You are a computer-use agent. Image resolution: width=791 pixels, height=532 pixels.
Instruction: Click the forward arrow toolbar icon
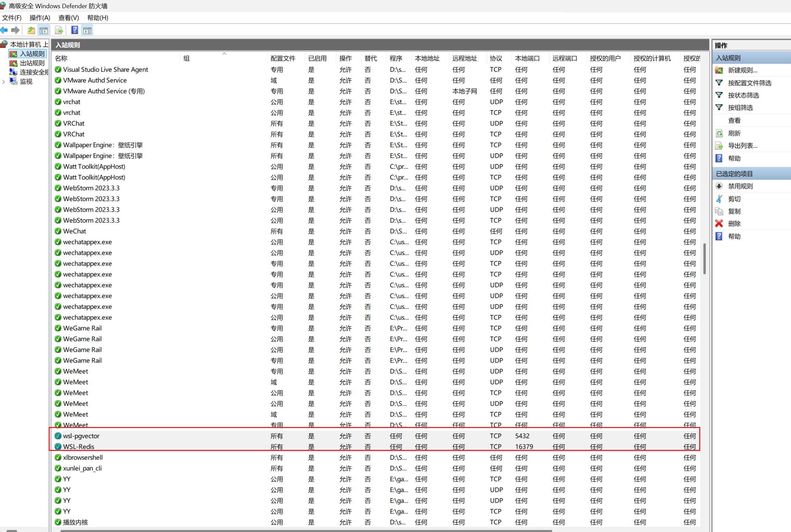15,30
